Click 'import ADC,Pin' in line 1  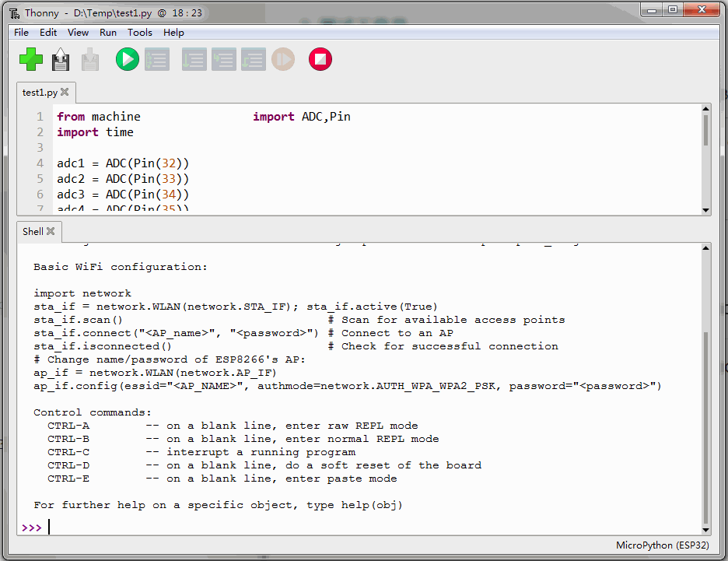coord(302,117)
